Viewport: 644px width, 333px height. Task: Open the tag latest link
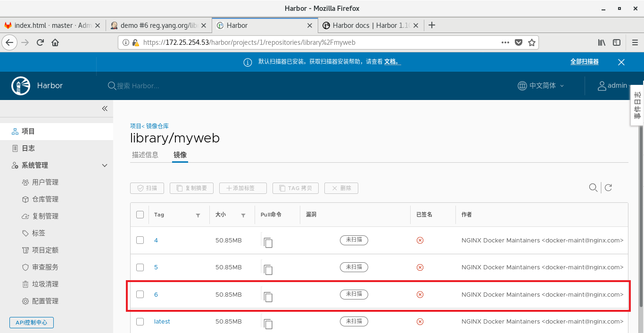pyautogui.click(x=162, y=321)
